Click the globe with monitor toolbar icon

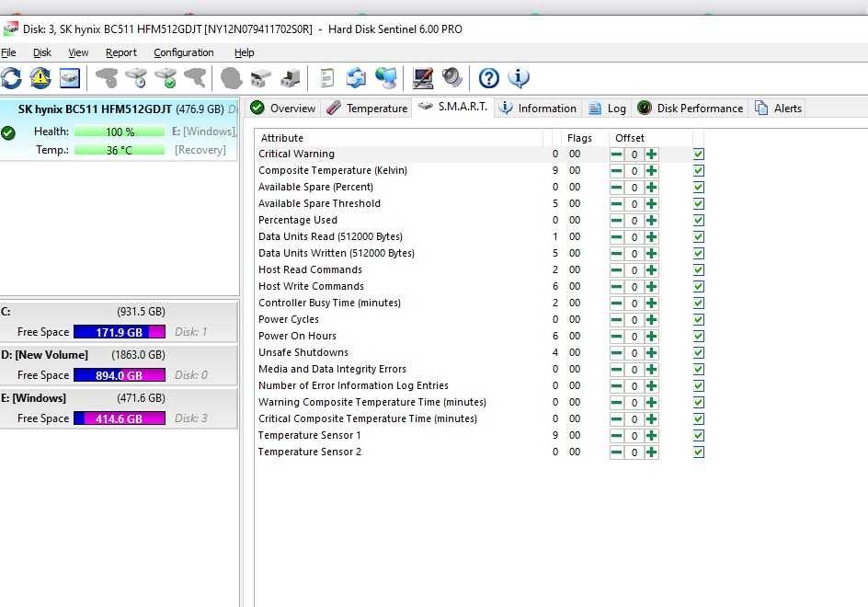386,78
